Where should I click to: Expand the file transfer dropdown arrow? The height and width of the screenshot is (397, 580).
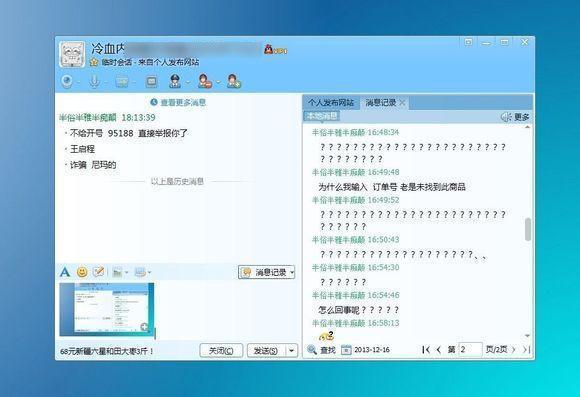coord(134,82)
